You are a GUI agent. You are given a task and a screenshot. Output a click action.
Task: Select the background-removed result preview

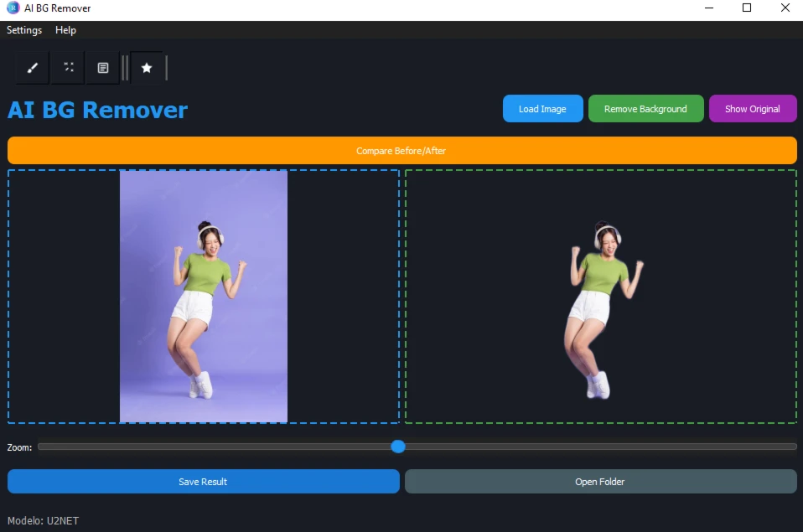[x=601, y=297]
